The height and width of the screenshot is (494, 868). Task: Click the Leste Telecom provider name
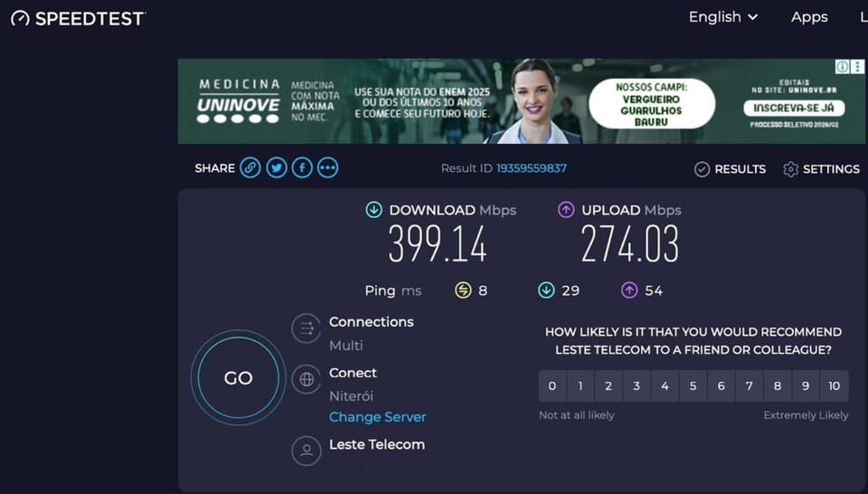click(377, 445)
